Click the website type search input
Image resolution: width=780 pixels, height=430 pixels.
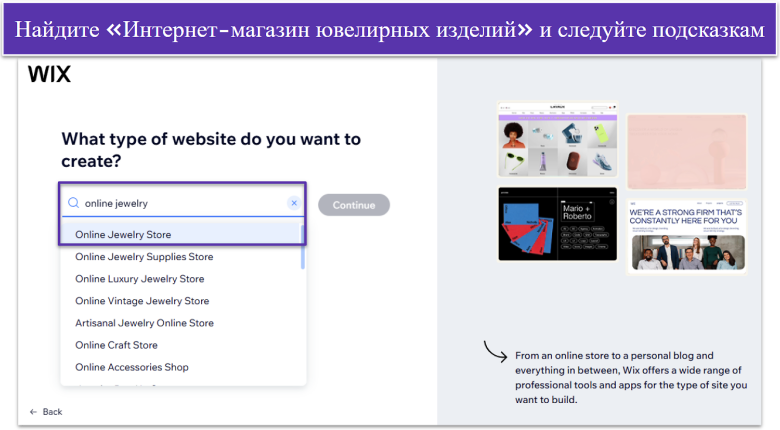pos(183,203)
